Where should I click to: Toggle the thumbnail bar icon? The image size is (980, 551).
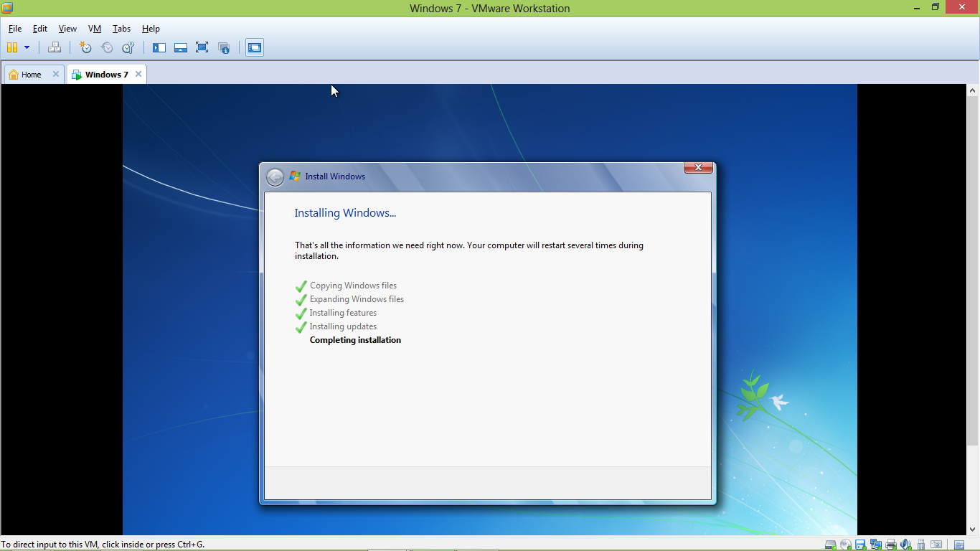(x=181, y=47)
